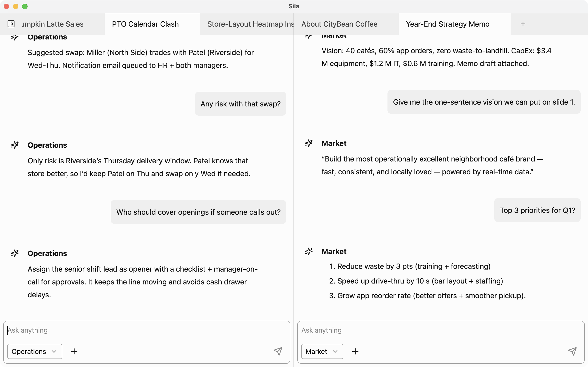
Task: Send the Operations message with the paper-plane icon
Action: click(x=278, y=351)
